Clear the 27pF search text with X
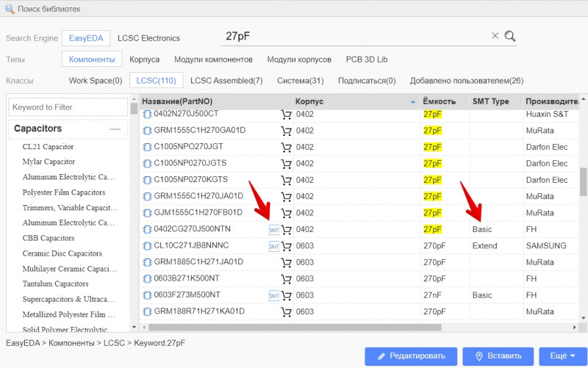The image size is (588, 368). point(495,36)
